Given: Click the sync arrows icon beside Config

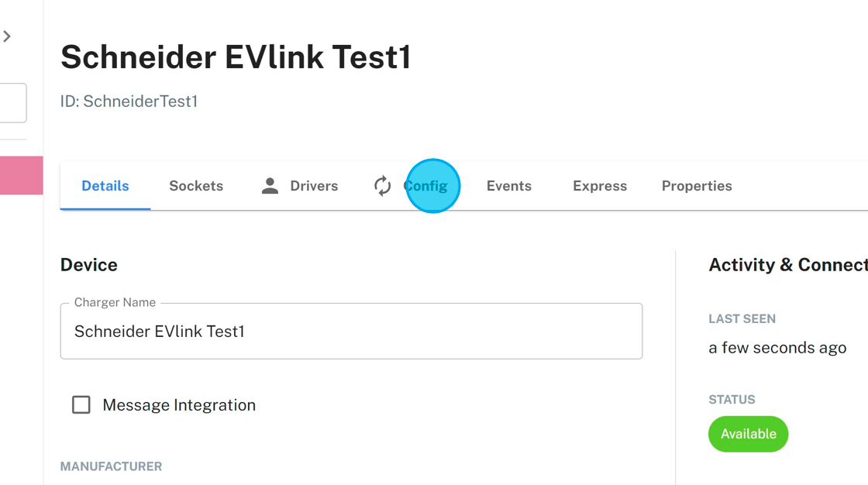Looking at the screenshot, I should coord(383,186).
